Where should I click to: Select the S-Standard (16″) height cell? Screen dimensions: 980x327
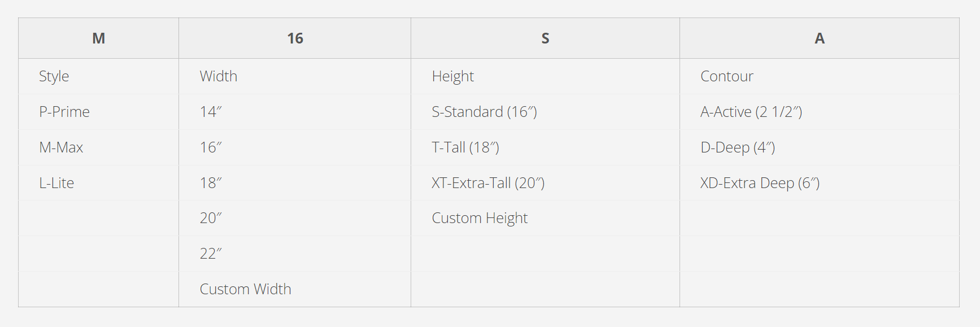(484, 112)
